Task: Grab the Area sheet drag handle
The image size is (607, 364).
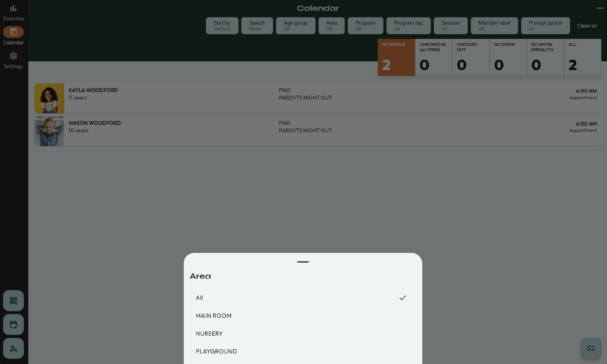Action: 303,262
